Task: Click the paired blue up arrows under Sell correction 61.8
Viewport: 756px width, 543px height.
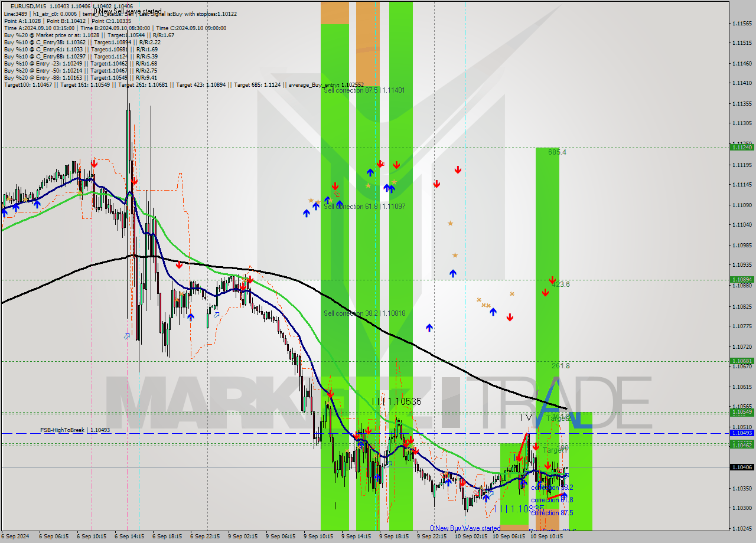Action: tap(389, 188)
